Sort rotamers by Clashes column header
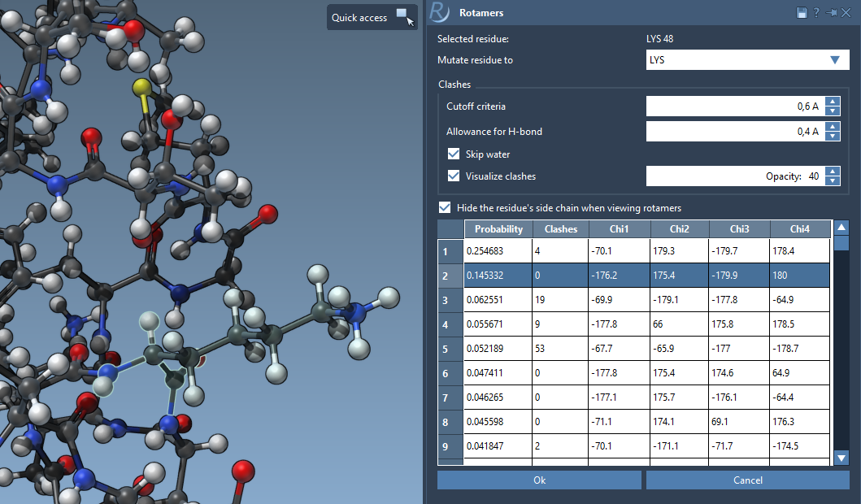The width and height of the screenshot is (861, 504). coord(560,229)
